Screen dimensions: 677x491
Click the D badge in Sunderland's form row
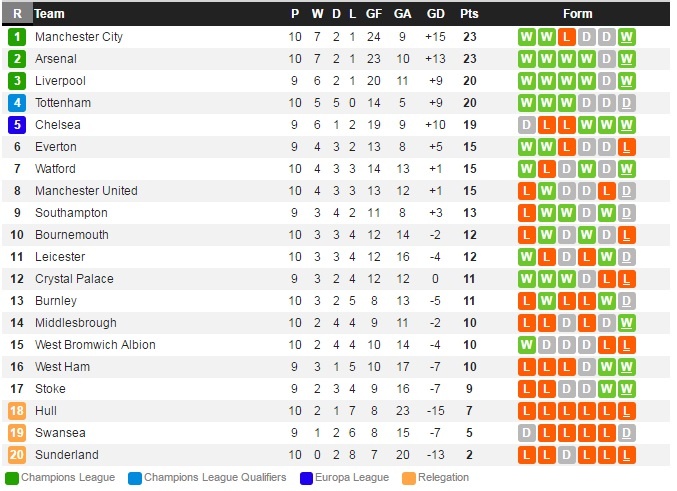click(567, 455)
